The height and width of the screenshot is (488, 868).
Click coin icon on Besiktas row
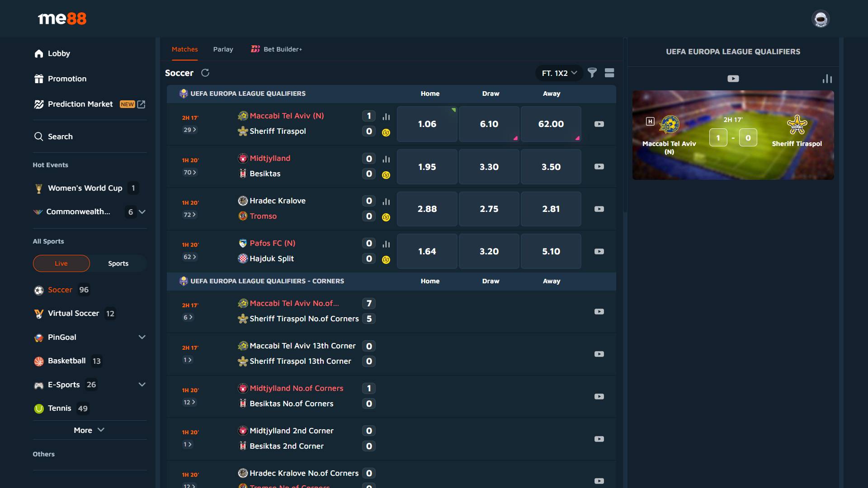pyautogui.click(x=386, y=175)
